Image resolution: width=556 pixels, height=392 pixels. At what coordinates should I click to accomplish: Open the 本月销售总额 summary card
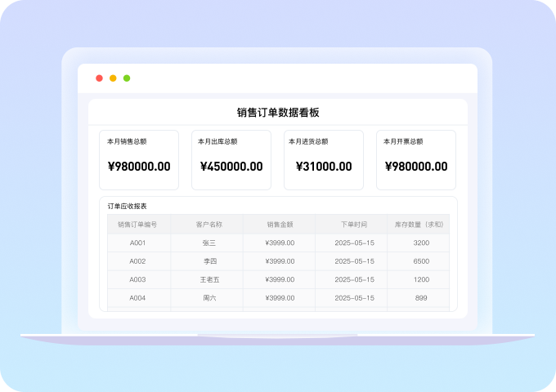click(x=138, y=160)
